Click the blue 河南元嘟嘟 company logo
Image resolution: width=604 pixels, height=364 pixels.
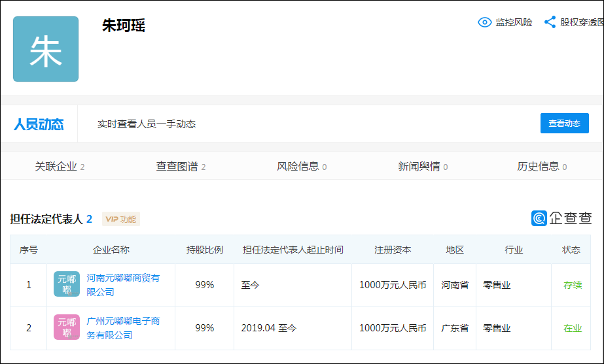coord(67,284)
